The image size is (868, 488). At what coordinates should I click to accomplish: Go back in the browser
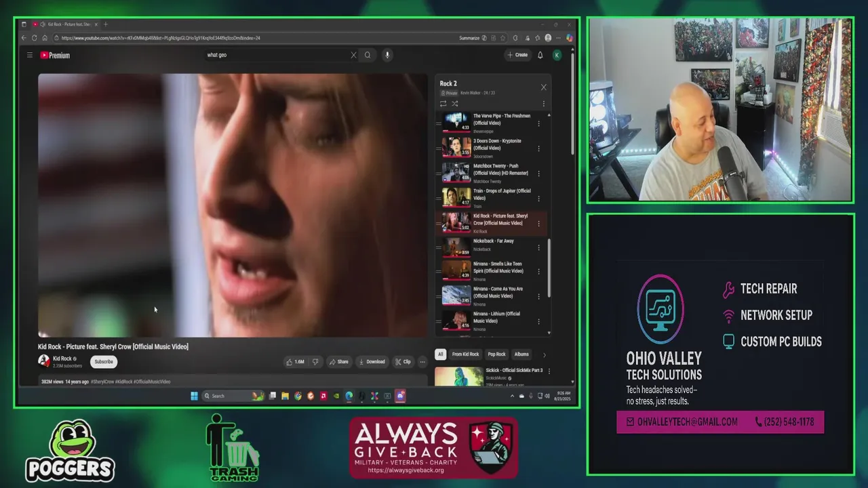pos(24,38)
